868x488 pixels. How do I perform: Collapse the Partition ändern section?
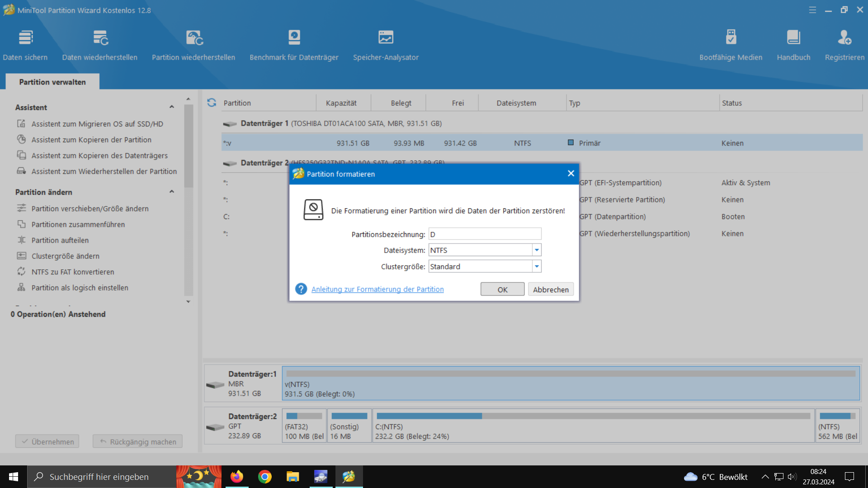click(x=172, y=192)
